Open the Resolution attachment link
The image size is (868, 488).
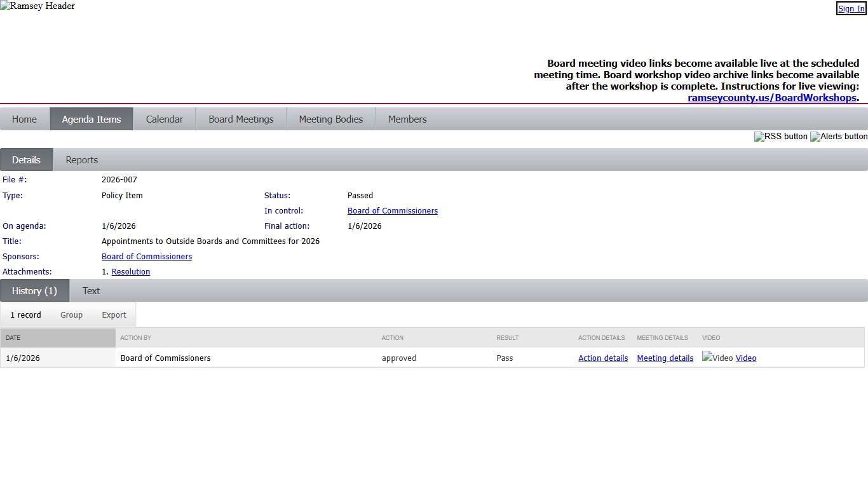(x=131, y=271)
